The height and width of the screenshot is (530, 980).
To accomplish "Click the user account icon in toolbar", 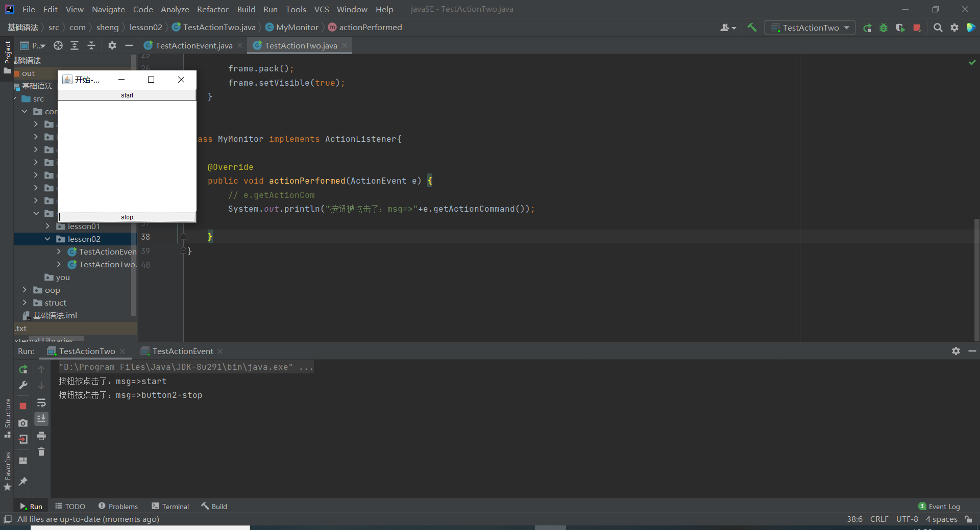I will click(728, 28).
